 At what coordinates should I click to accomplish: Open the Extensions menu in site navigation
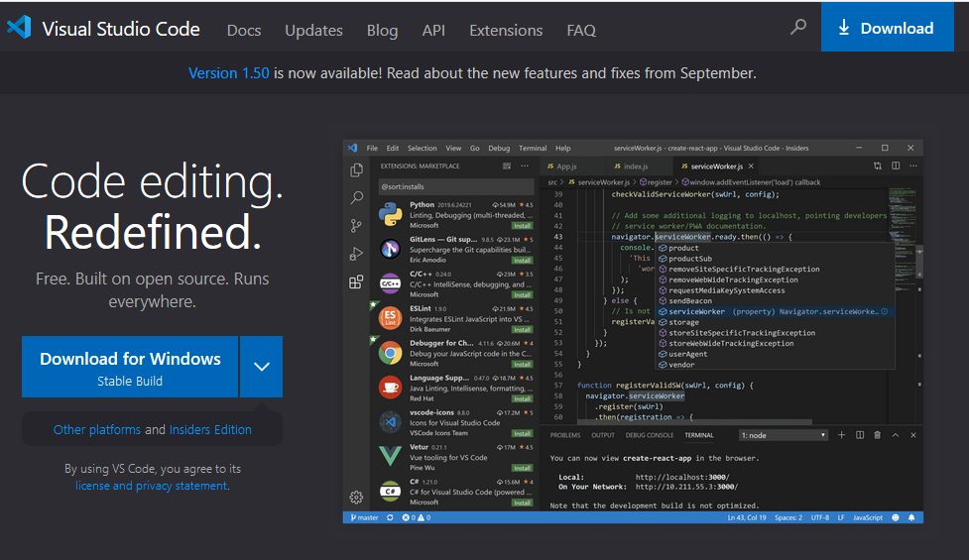click(x=506, y=30)
